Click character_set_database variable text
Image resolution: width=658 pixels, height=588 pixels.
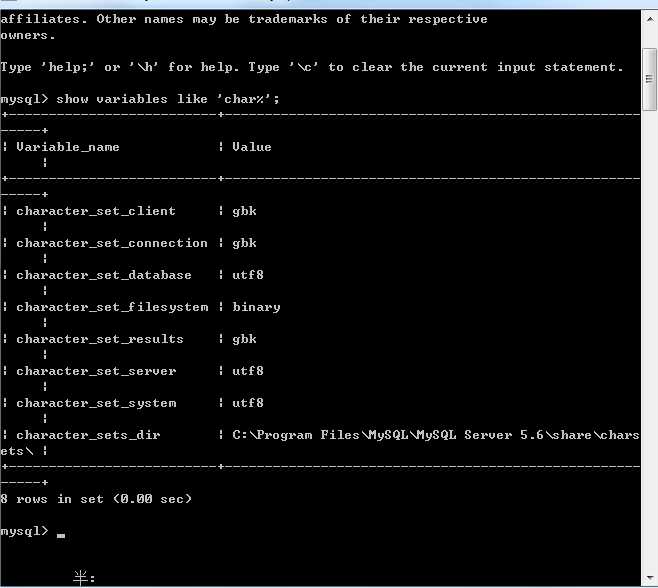click(x=104, y=275)
